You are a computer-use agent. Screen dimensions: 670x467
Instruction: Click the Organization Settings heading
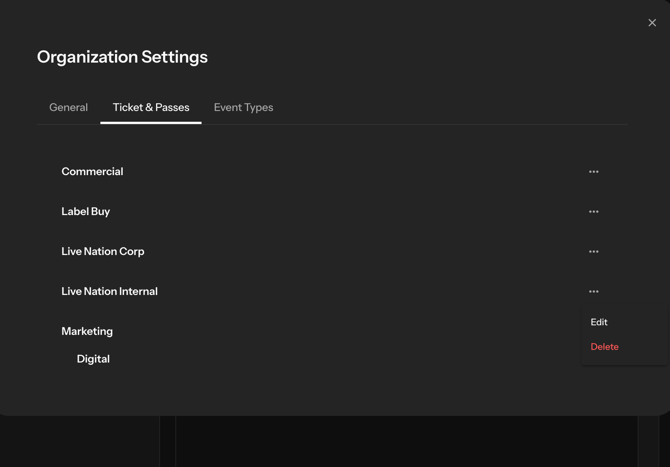coord(122,57)
